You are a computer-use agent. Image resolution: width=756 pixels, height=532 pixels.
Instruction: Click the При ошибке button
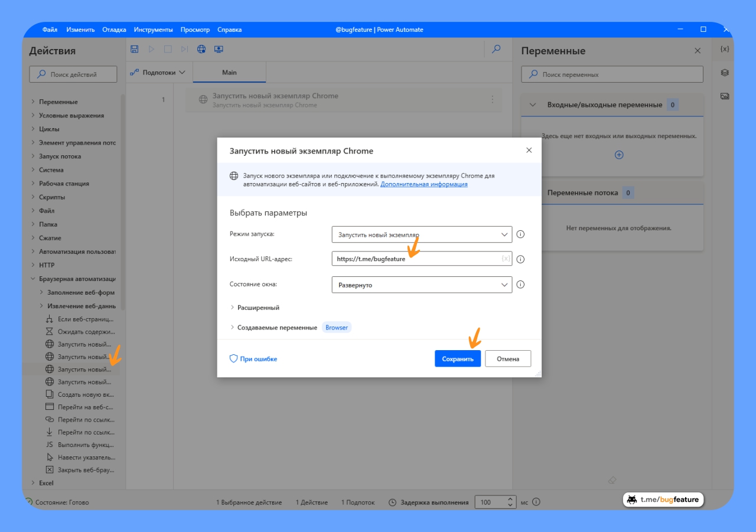point(253,359)
